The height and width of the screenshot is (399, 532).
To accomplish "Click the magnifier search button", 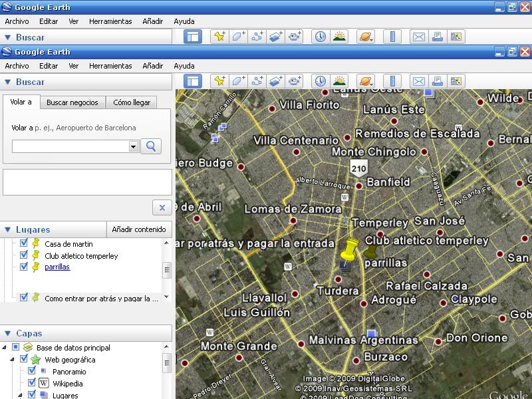I will [151, 146].
